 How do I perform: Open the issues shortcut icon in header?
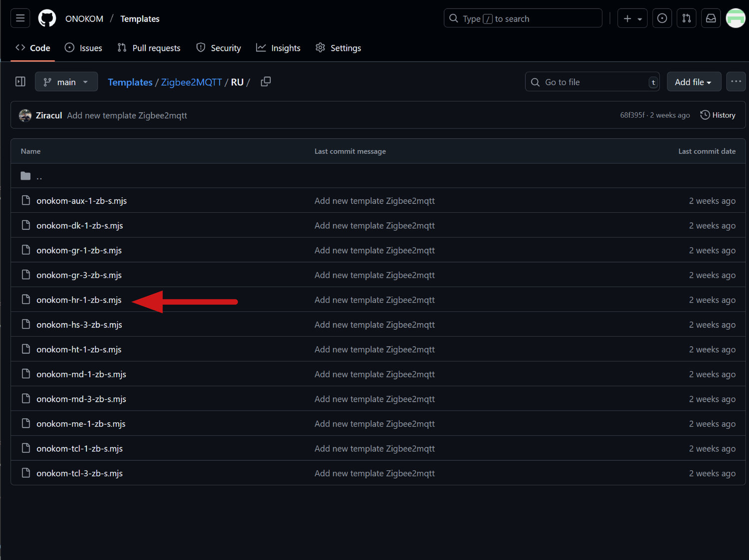662,18
